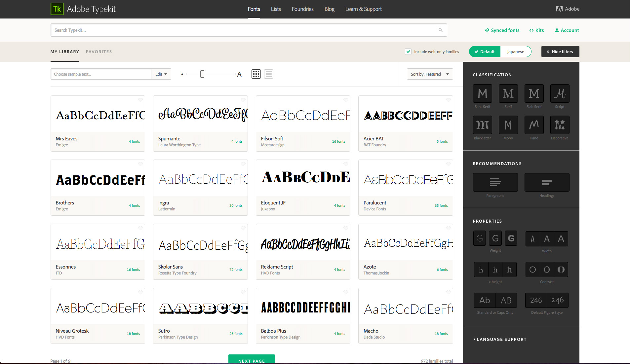
Task: Click the Search Typekit field
Action: click(249, 30)
